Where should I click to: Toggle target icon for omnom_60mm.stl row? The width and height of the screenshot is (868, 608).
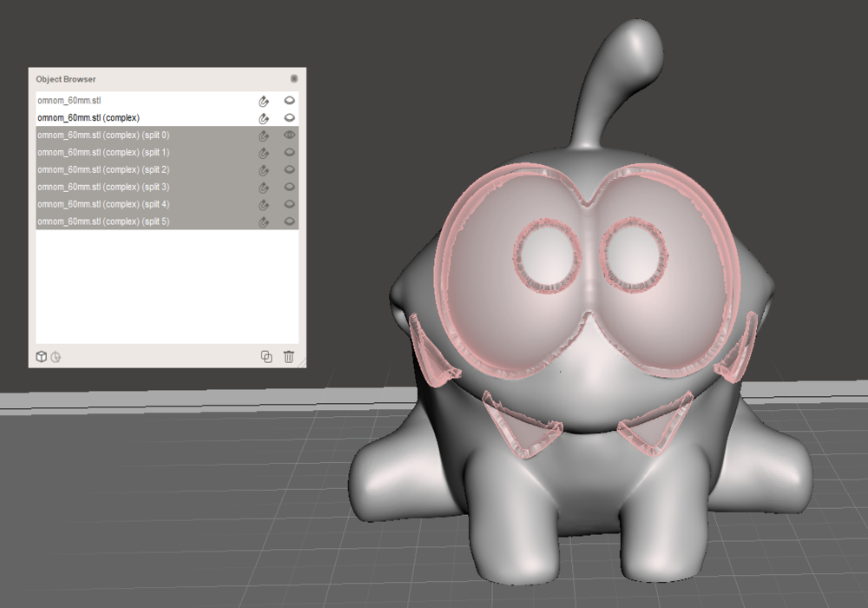(264, 101)
